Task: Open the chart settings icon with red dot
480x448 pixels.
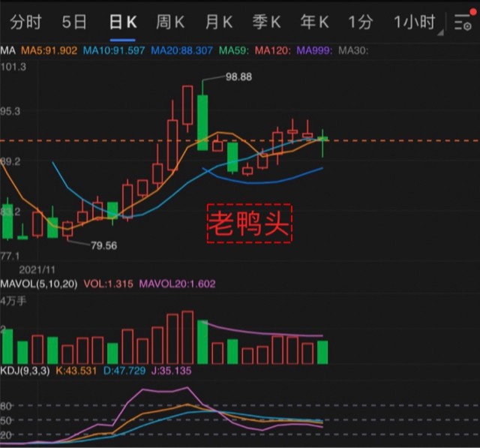Action: pyautogui.click(x=462, y=23)
